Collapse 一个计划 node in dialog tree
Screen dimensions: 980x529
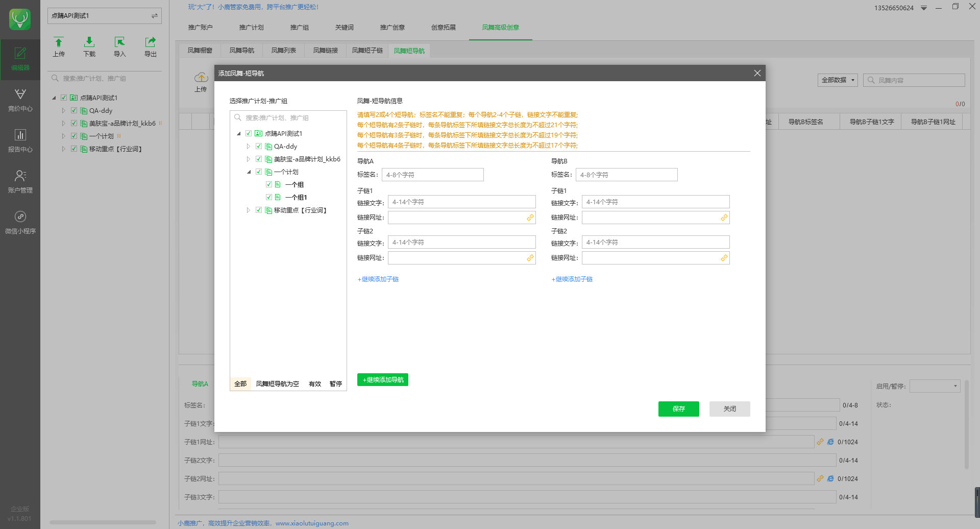click(249, 172)
